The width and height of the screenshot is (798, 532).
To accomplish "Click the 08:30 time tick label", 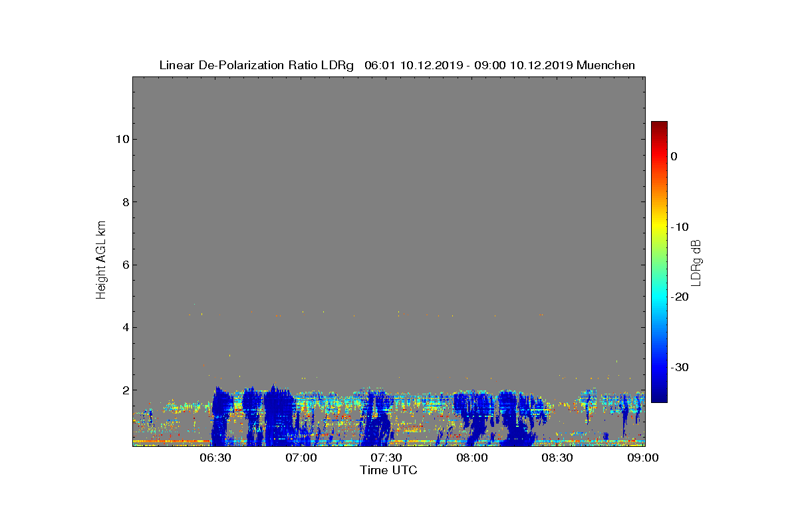I will pos(557,458).
